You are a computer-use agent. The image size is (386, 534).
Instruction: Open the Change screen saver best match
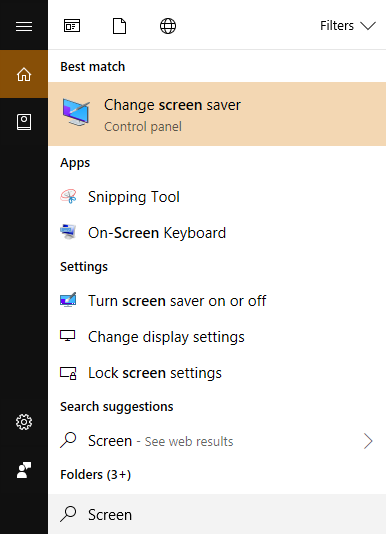pos(217,114)
